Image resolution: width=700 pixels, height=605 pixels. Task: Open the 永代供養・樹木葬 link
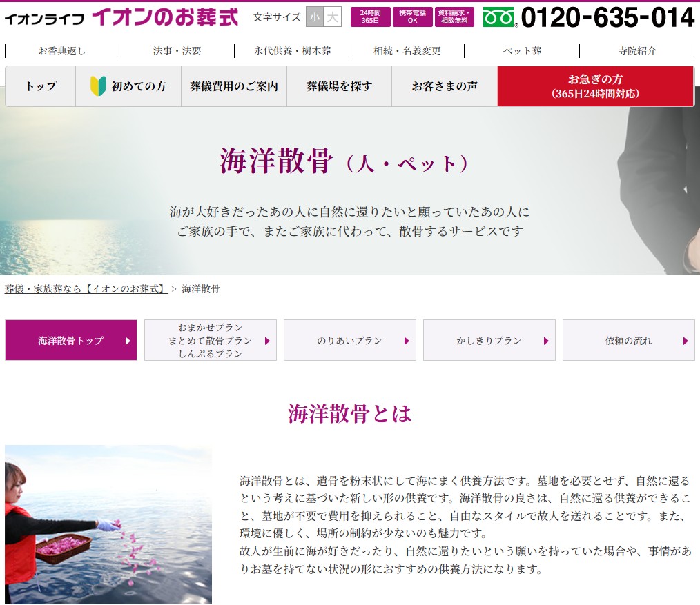(x=292, y=51)
